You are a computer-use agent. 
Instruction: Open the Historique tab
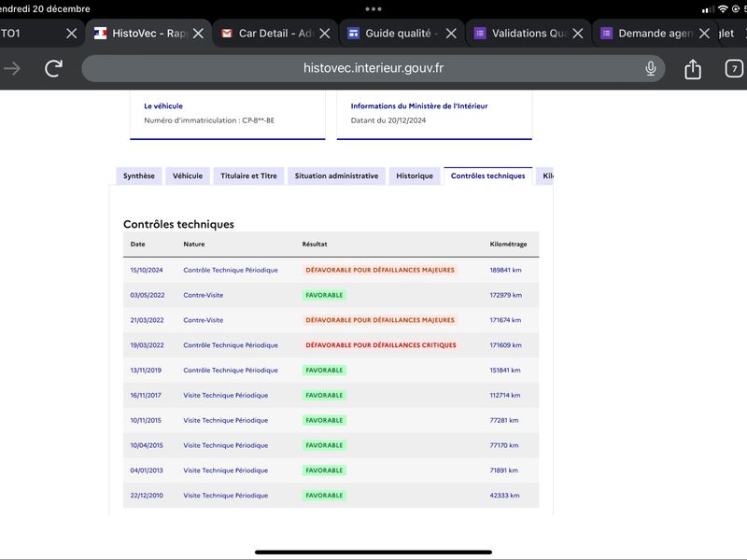point(415,175)
